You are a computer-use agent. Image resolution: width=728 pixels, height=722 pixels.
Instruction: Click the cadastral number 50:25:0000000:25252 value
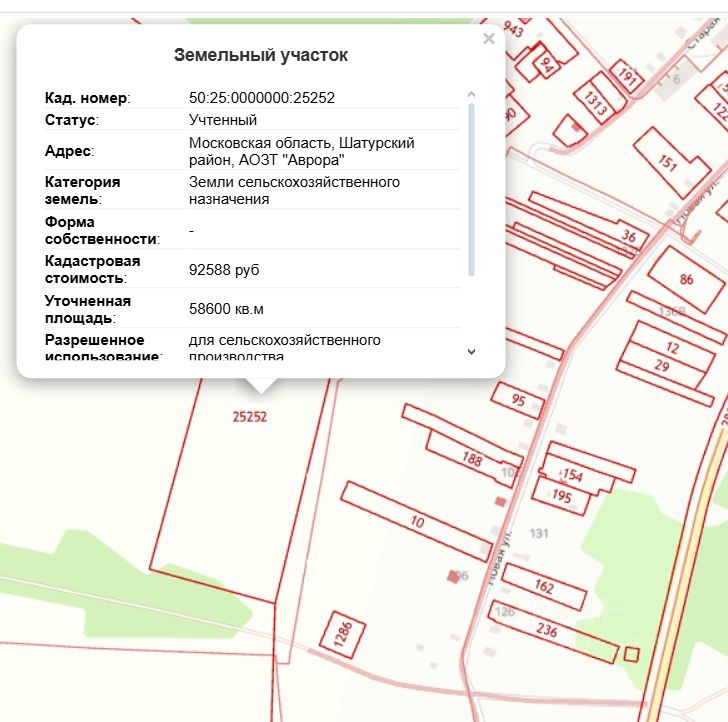pyautogui.click(x=262, y=98)
